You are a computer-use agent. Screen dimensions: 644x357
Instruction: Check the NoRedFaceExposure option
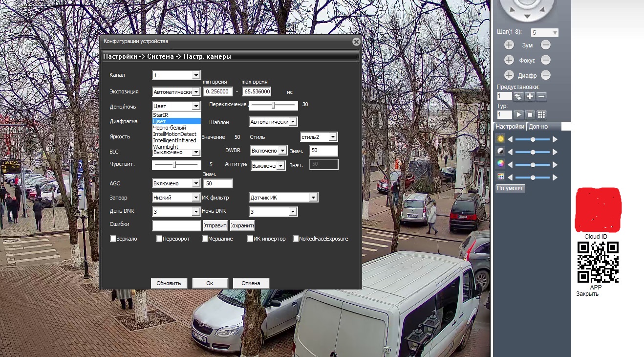pos(296,239)
